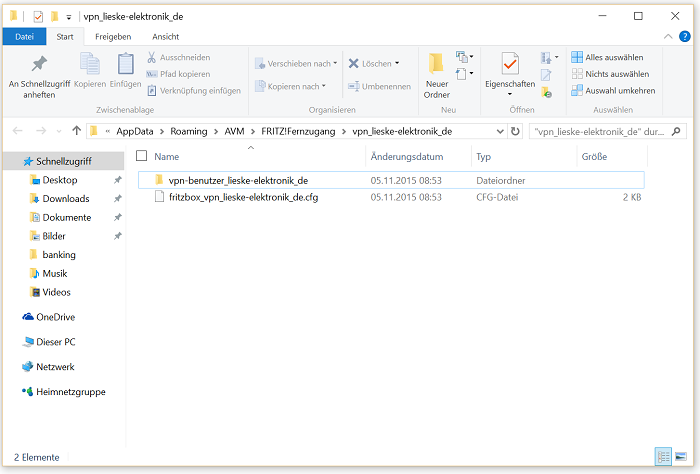This screenshot has width=700, height=474.
Task: Open the ribbon help question mark
Action: pos(686,36)
